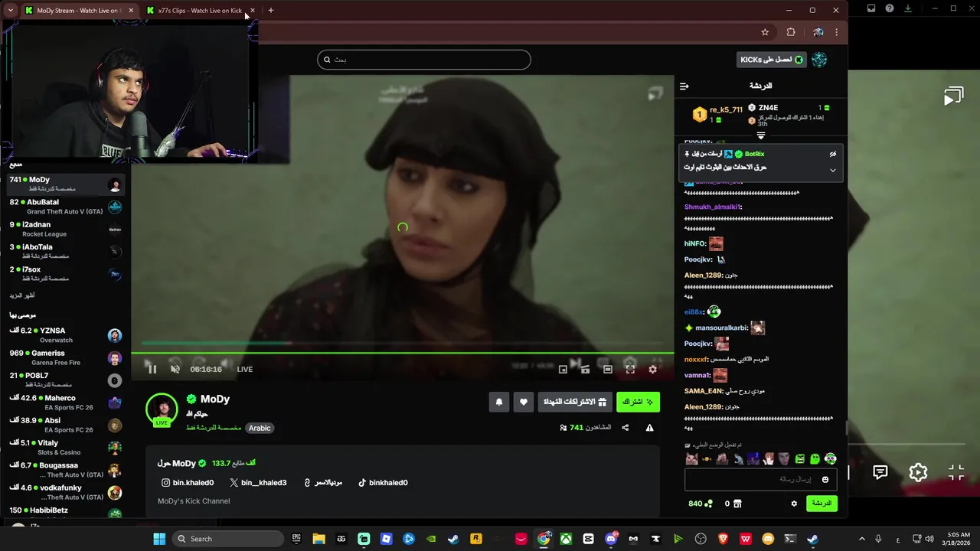Open tab search dropdown arrow
Viewport: 980px width, 551px height.
pyautogui.click(x=10, y=11)
